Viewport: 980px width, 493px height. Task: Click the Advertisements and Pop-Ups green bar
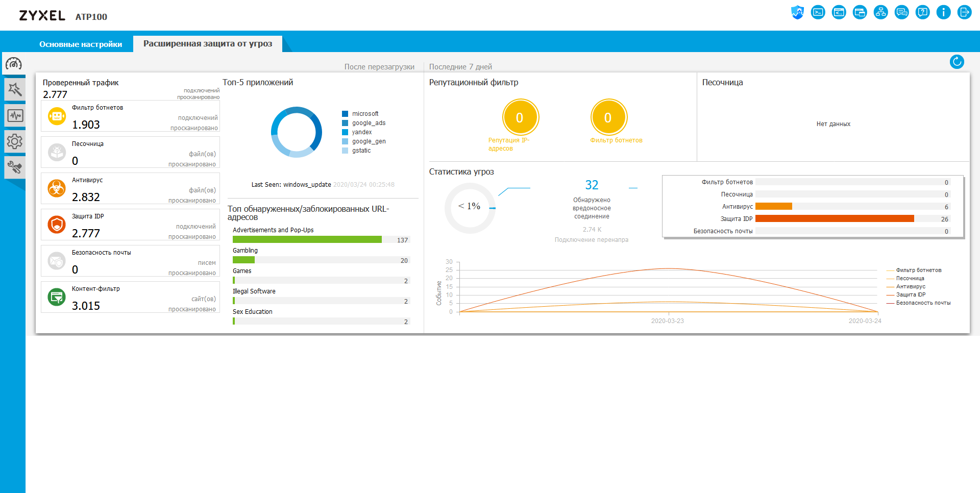[x=307, y=239]
